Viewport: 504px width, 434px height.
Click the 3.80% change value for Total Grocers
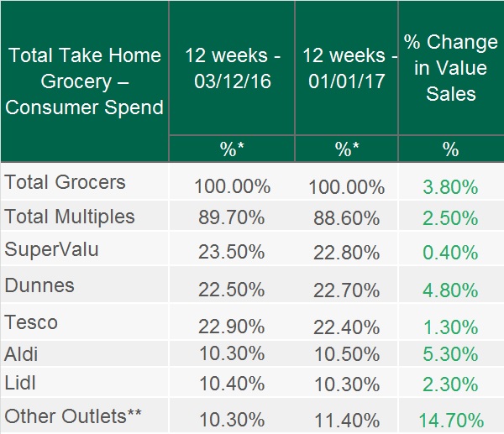click(451, 186)
